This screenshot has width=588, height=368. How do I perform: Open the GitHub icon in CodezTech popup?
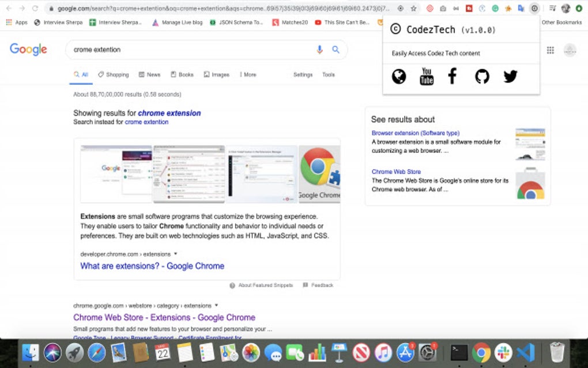coord(482,77)
